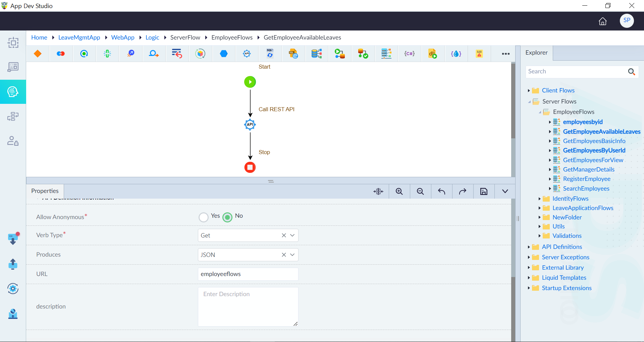Collapse the properties panel chevron

coord(505,191)
